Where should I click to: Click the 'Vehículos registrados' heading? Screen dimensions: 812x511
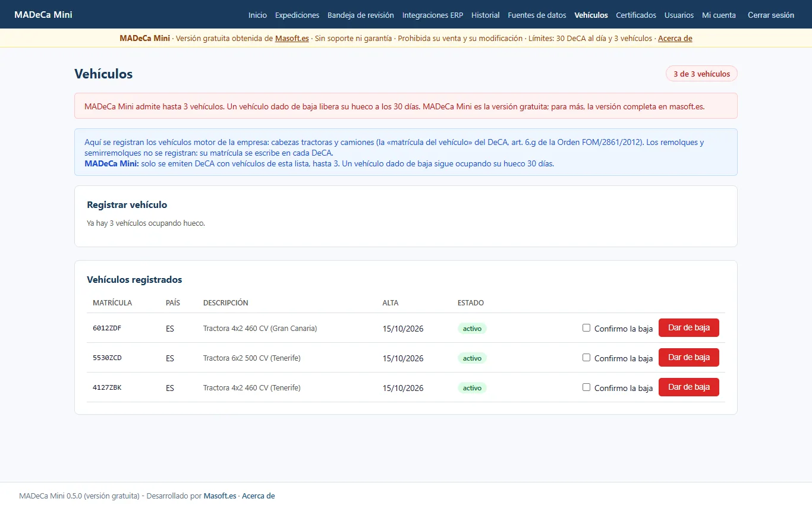134,280
